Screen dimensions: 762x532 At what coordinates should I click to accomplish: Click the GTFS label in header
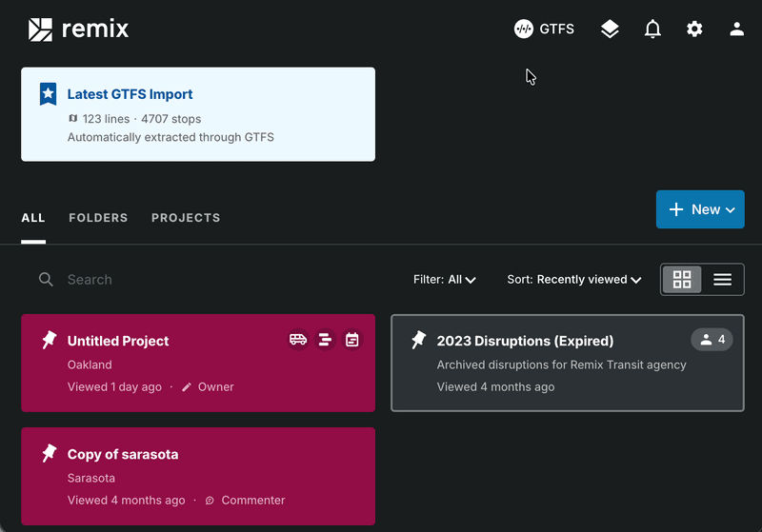(x=557, y=30)
